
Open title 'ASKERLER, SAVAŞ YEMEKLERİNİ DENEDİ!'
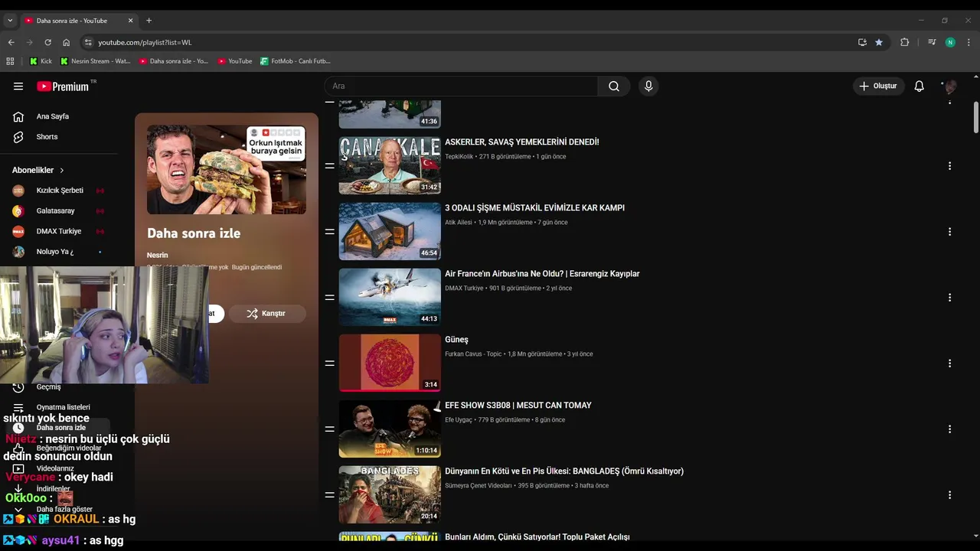(522, 142)
